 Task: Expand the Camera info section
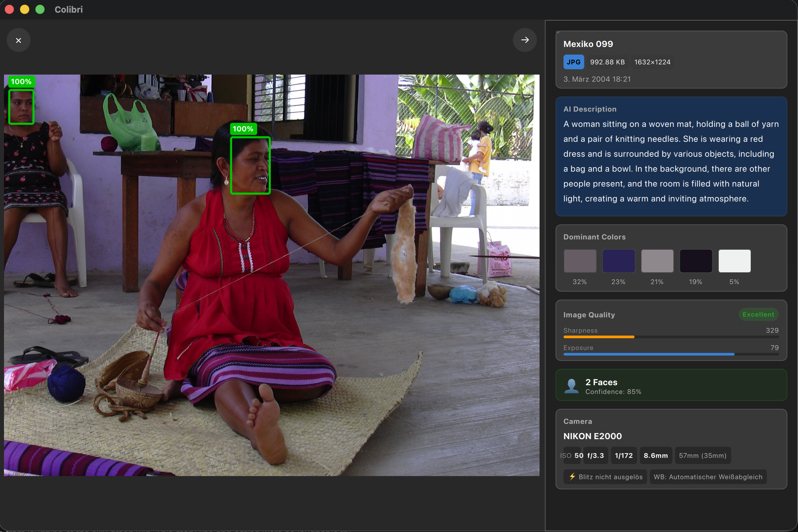pos(578,421)
